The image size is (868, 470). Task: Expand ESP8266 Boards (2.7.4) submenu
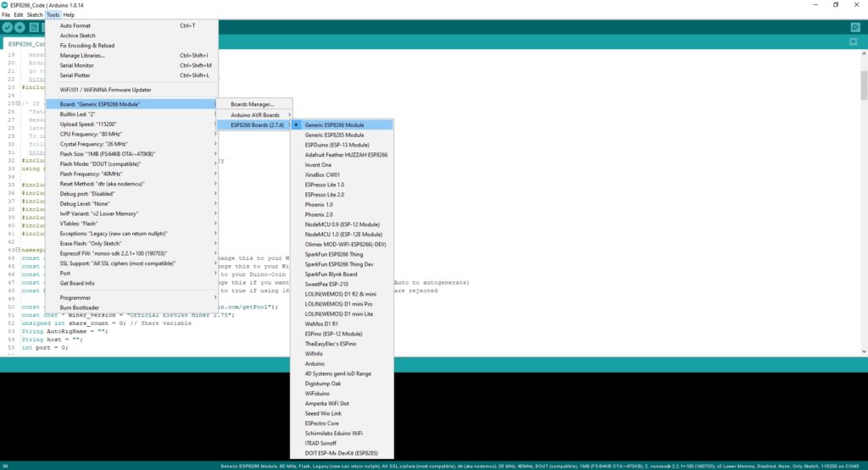pyautogui.click(x=254, y=125)
